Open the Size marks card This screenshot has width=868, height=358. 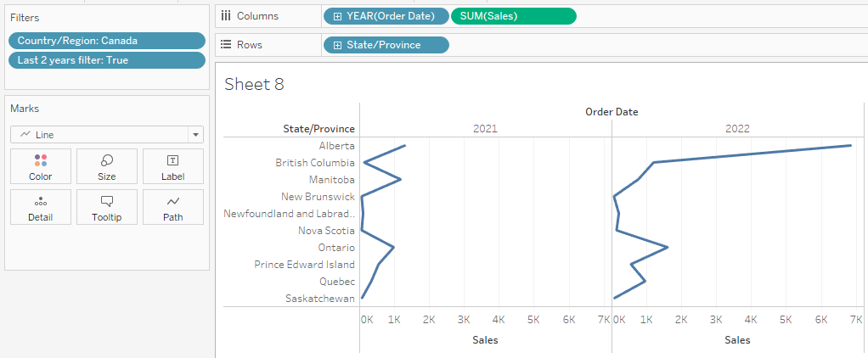107,160
